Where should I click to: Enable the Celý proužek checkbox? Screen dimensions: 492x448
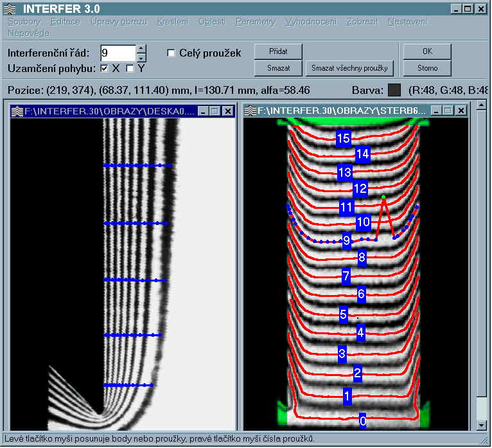(171, 53)
